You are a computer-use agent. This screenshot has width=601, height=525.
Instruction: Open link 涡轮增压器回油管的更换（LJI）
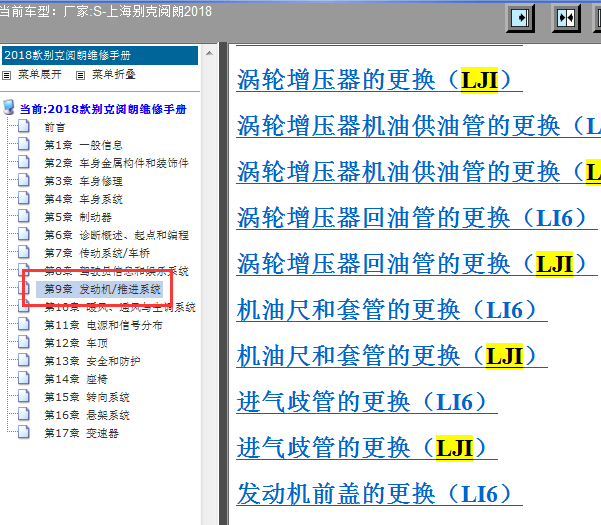pyautogui.click(x=417, y=264)
